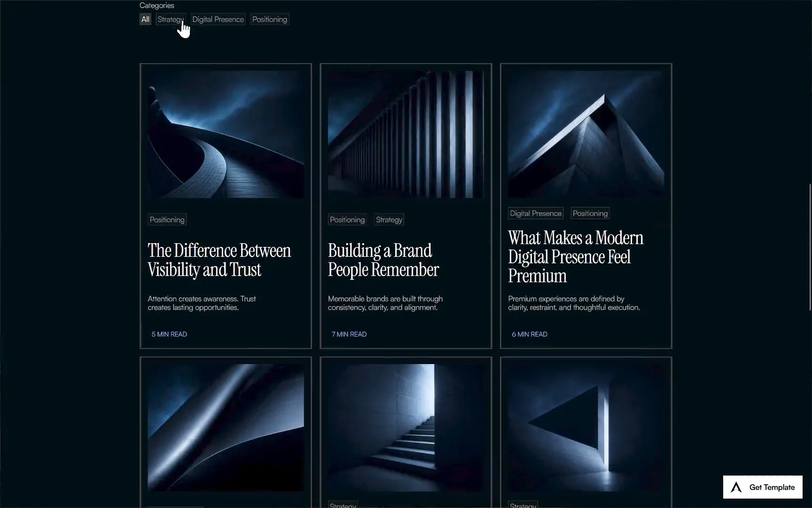Click the 7 MIN READ label
This screenshot has height=508, width=812.
[x=349, y=334]
